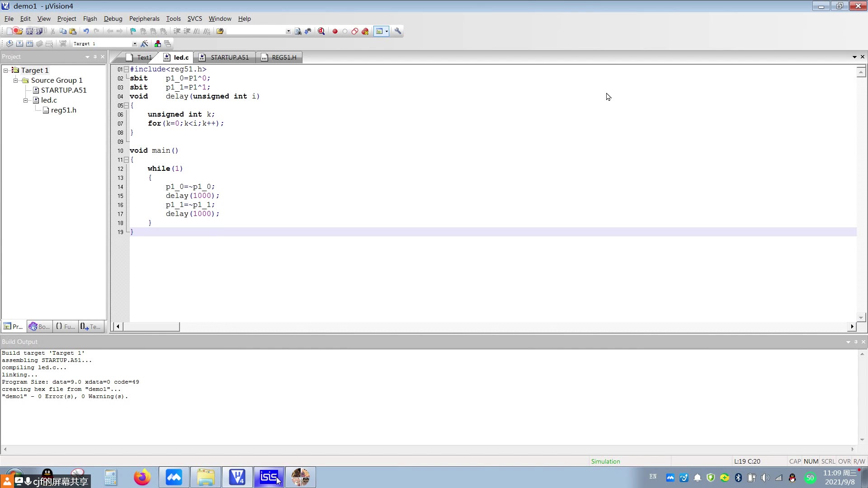Pin the Project panel

tap(95, 57)
